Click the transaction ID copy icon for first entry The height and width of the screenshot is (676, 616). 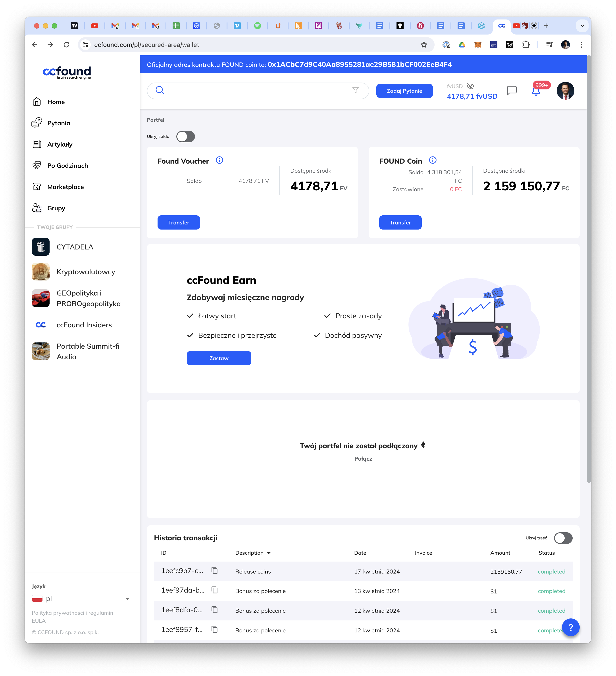click(215, 571)
